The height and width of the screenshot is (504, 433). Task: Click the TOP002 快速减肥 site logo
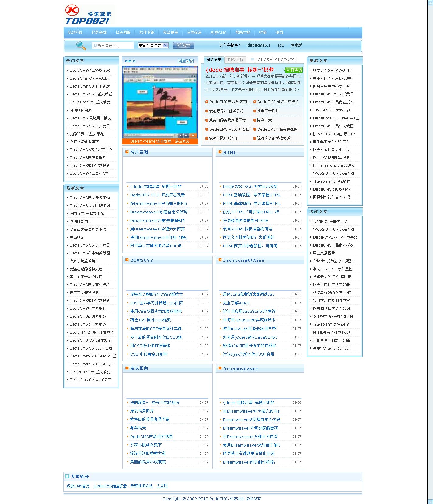coord(89,14)
